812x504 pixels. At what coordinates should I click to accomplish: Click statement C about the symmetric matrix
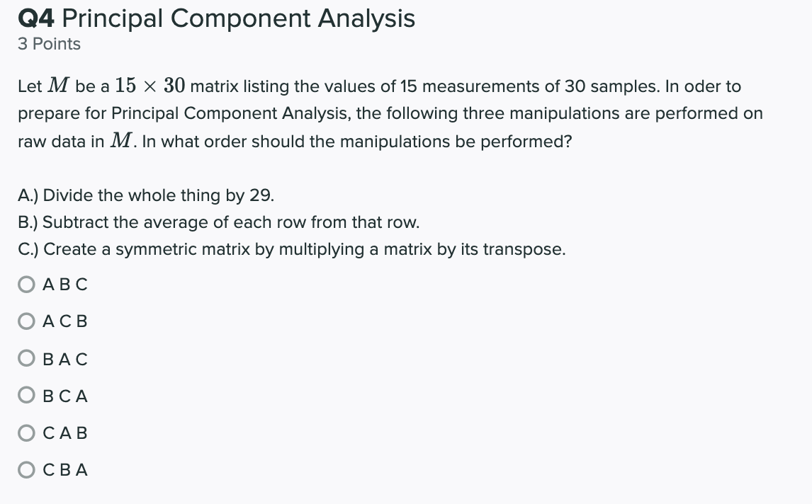click(x=291, y=249)
